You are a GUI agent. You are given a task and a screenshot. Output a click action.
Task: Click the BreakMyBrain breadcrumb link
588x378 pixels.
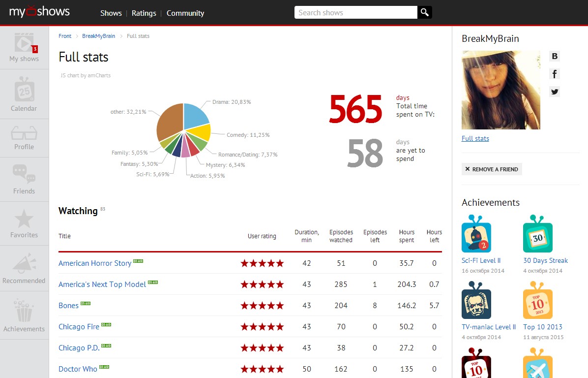click(98, 36)
